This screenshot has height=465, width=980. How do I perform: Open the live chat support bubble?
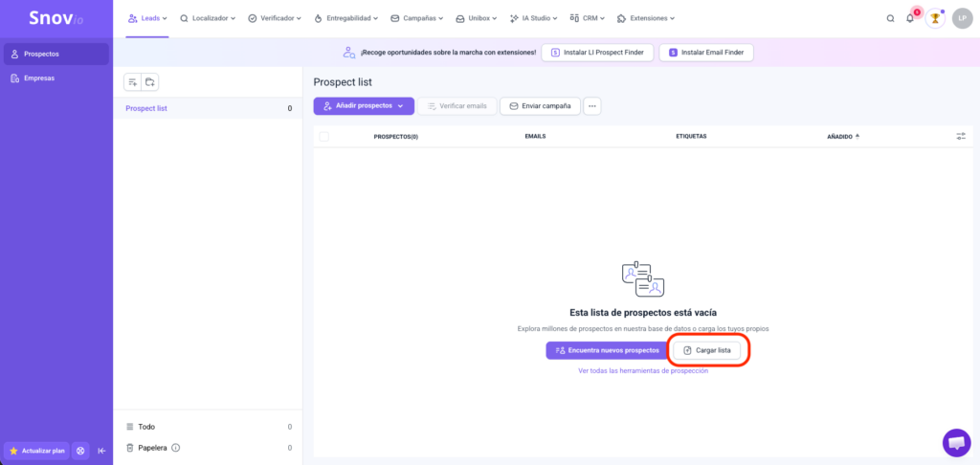(955, 442)
